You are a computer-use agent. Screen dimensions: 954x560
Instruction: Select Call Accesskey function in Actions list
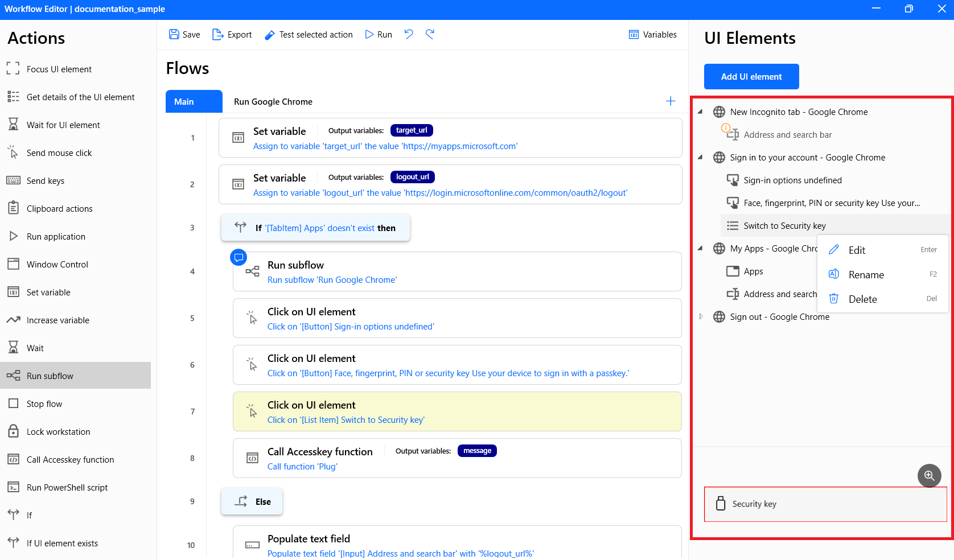tap(75, 460)
